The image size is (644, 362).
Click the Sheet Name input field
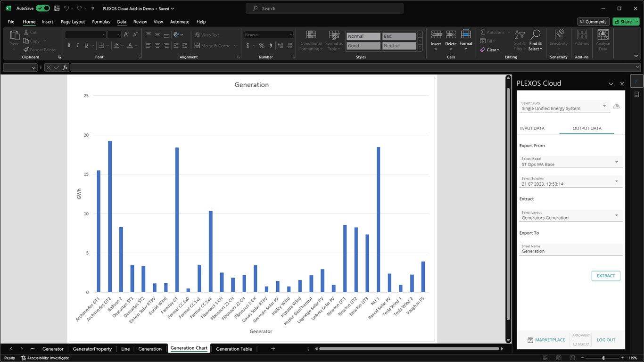[571, 249]
